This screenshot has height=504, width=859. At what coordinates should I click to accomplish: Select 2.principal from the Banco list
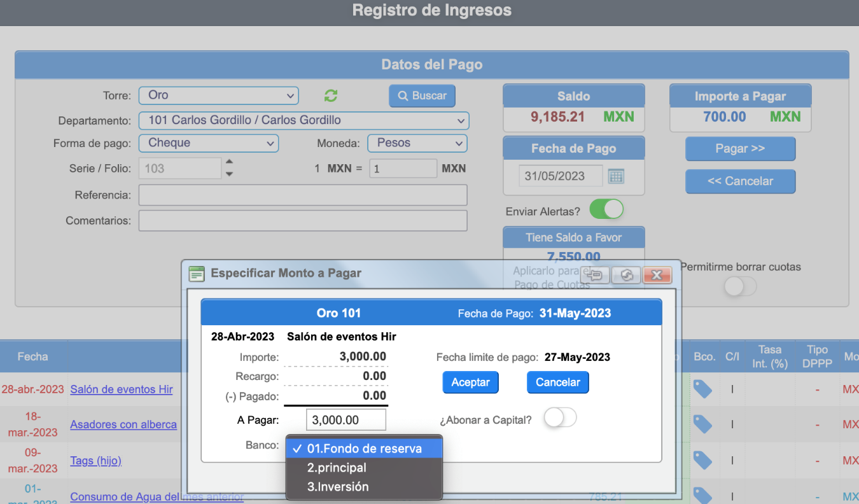337,468
